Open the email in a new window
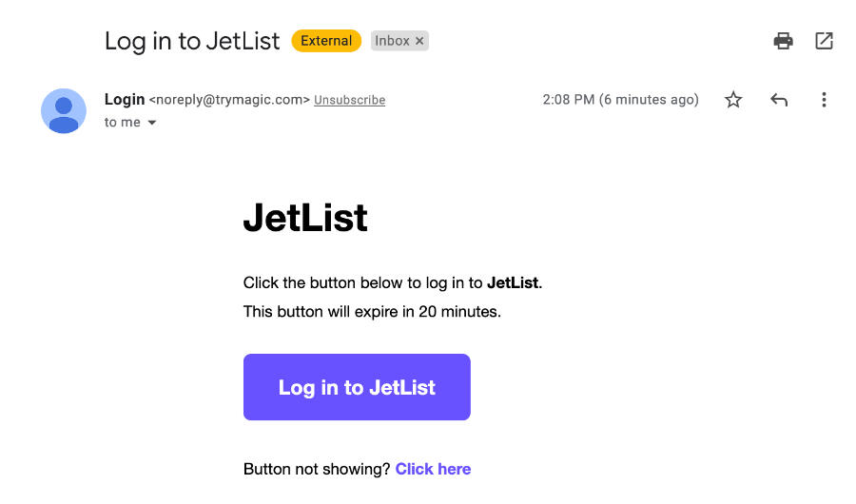Screen dimensions: 856x504 pyautogui.click(x=824, y=41)
